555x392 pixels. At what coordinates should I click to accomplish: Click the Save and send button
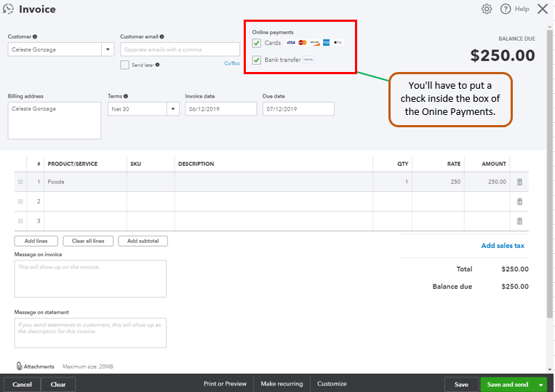(x=507, y=385)
